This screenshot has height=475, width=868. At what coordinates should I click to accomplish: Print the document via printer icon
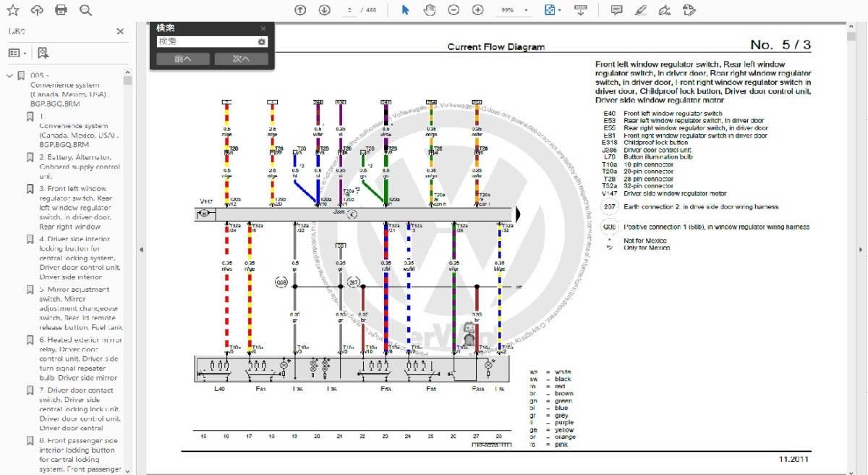point(61,10)
